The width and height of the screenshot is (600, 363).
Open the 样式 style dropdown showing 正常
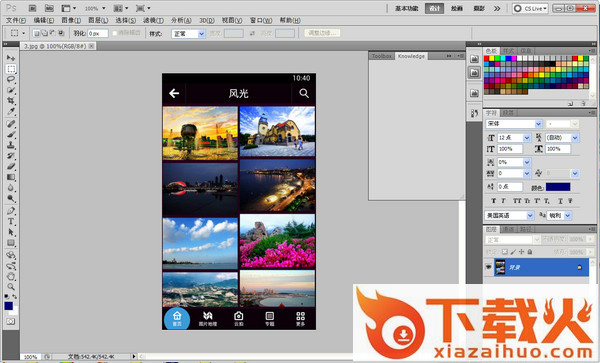click(x=188, y=34)
